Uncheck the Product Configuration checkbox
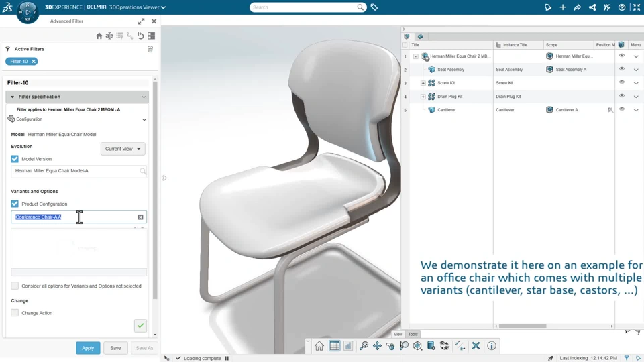This screenshot has width=644, height=362. (15, 204)
